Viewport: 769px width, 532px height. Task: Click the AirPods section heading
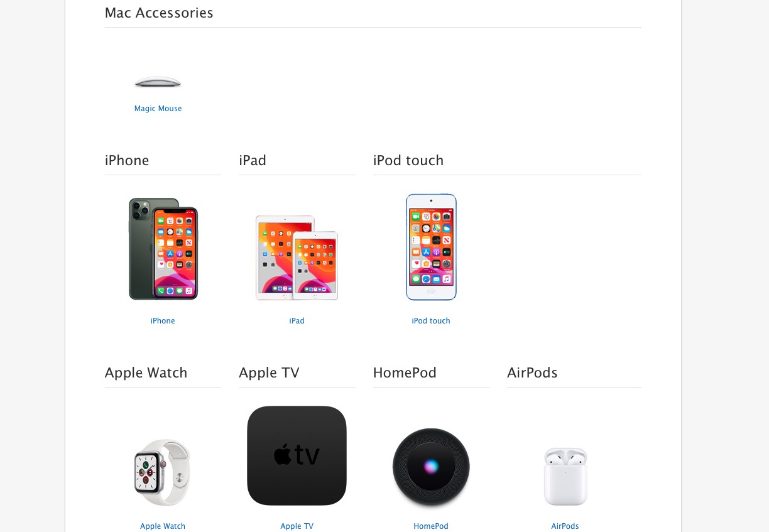[532, 373]
